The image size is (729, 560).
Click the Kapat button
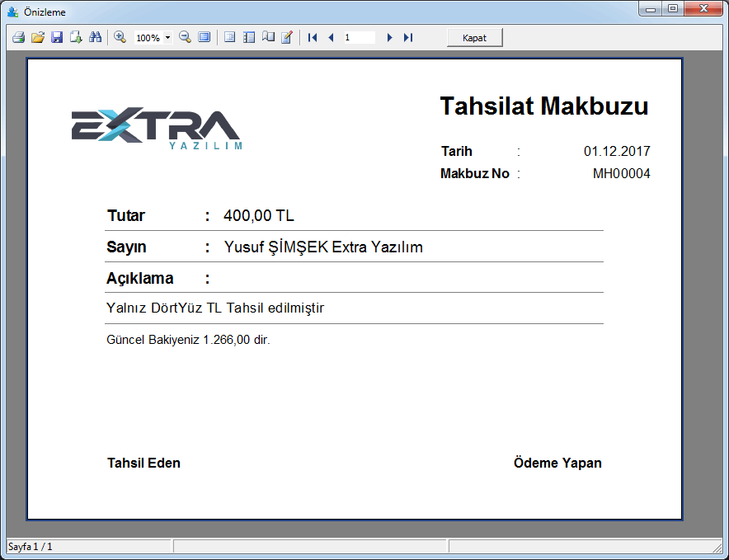pyautogui.click(x=475, y=38)
